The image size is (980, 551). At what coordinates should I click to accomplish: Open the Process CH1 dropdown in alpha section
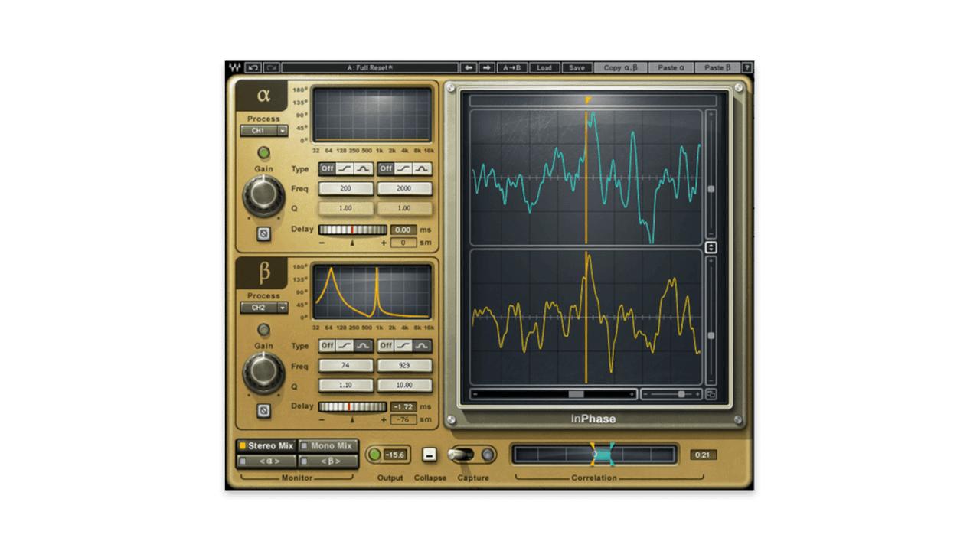(263, 130)
